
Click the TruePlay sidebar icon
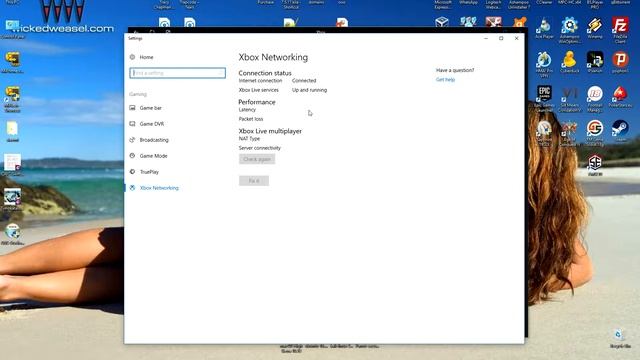pos(132,172)
